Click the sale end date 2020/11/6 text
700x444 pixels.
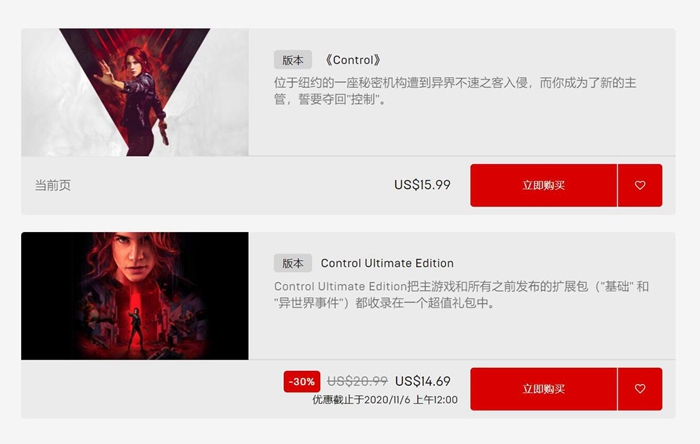coord(385,400)
